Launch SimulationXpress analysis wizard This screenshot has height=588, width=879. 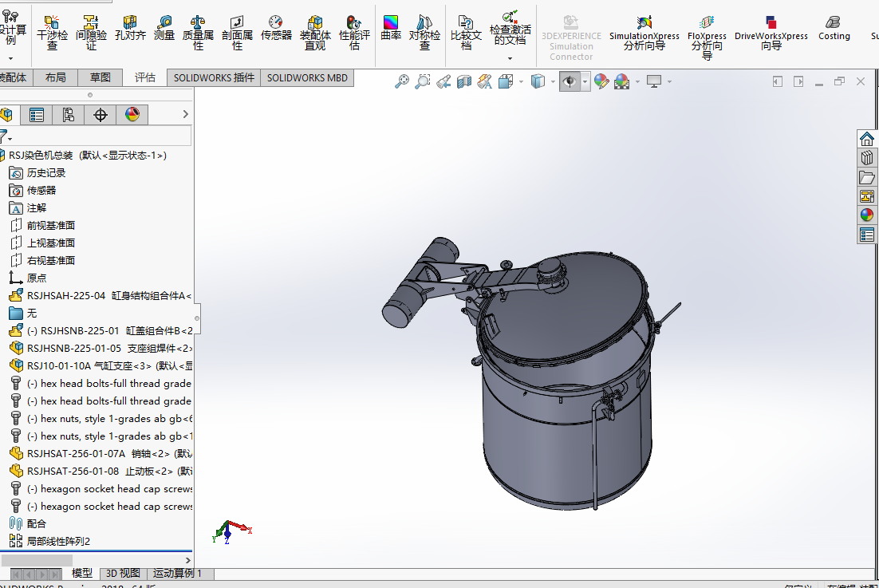coord(644,34)
